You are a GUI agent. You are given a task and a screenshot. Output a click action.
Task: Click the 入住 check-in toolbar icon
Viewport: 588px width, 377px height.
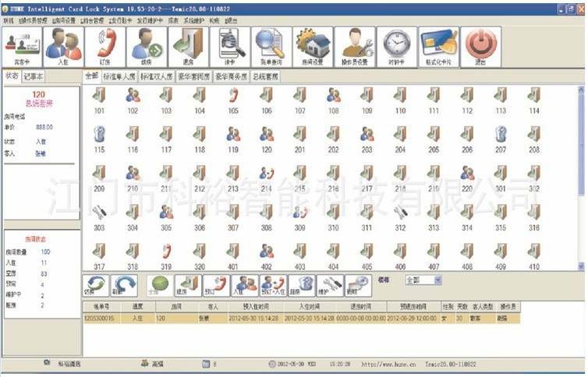[x=63, y=47]
